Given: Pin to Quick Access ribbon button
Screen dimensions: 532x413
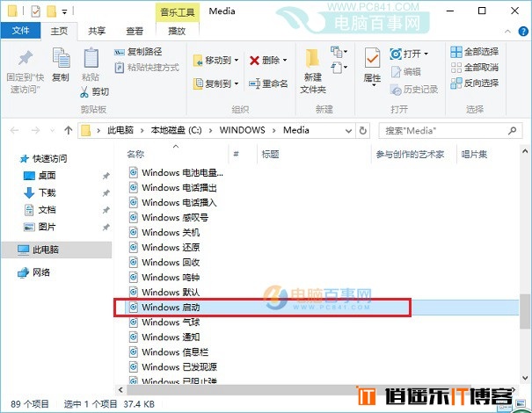Looking at the screenshot, I should pos(26,71).
